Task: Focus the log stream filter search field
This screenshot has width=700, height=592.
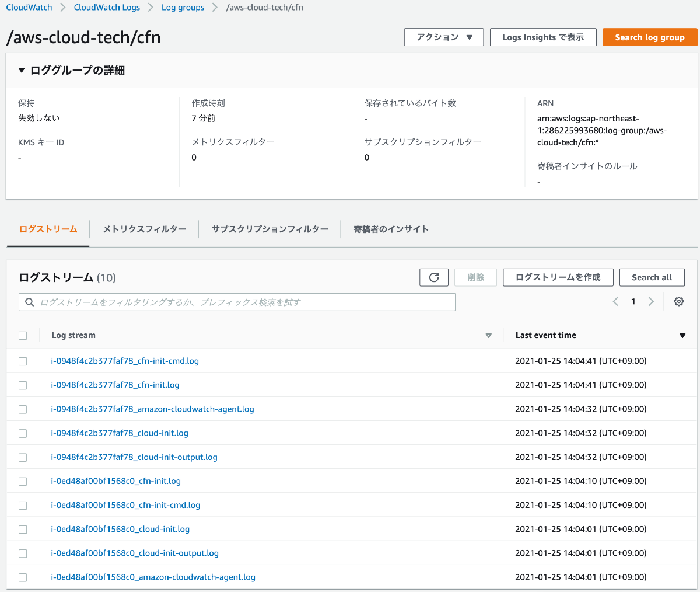Action: (237, 302)
